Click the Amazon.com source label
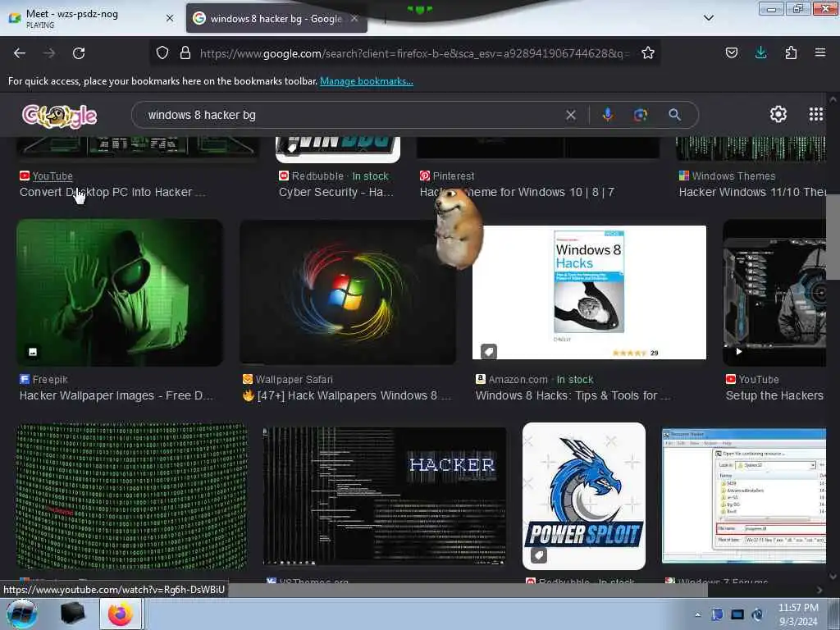This screenshot has width=840, height=630. click(518, 379)
